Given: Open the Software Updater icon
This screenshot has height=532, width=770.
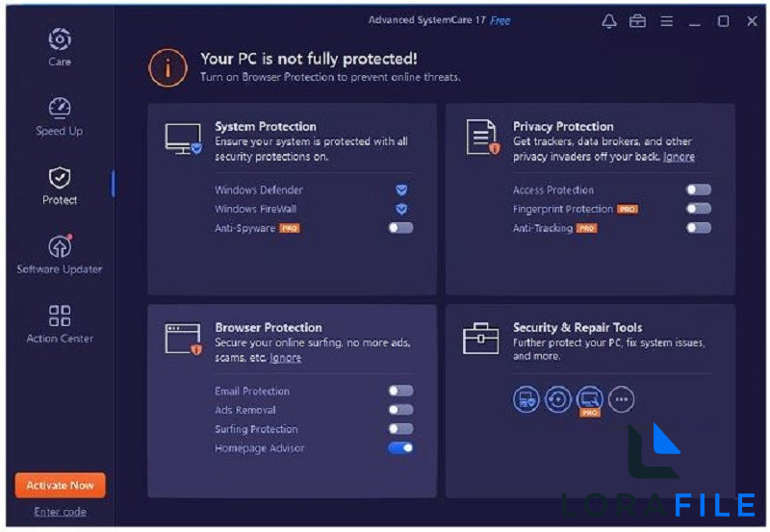Looking at the screenshot, I should tap(60, 246).
